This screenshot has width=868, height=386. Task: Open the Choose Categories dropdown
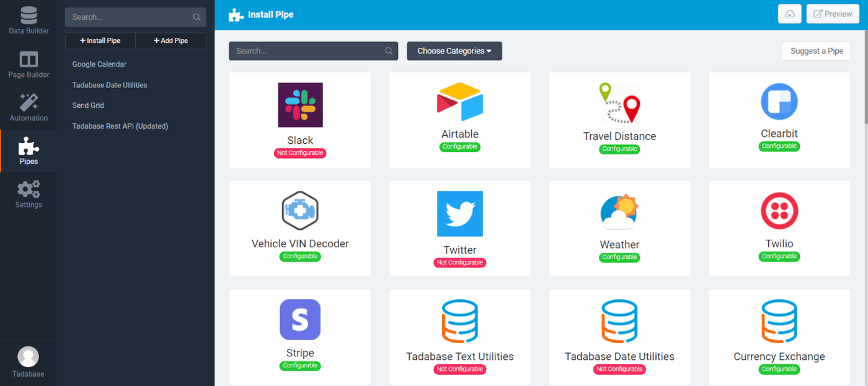454,51
